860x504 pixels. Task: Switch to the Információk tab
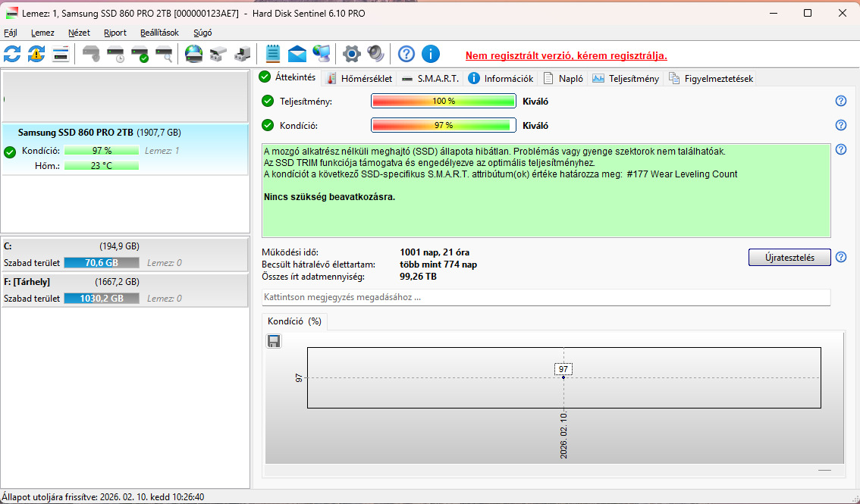tap(501, 78)
